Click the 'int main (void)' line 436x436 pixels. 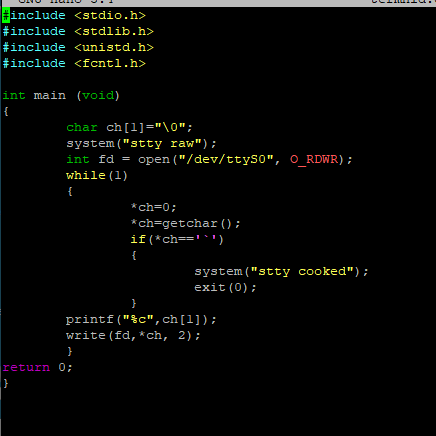pos(61,96)
